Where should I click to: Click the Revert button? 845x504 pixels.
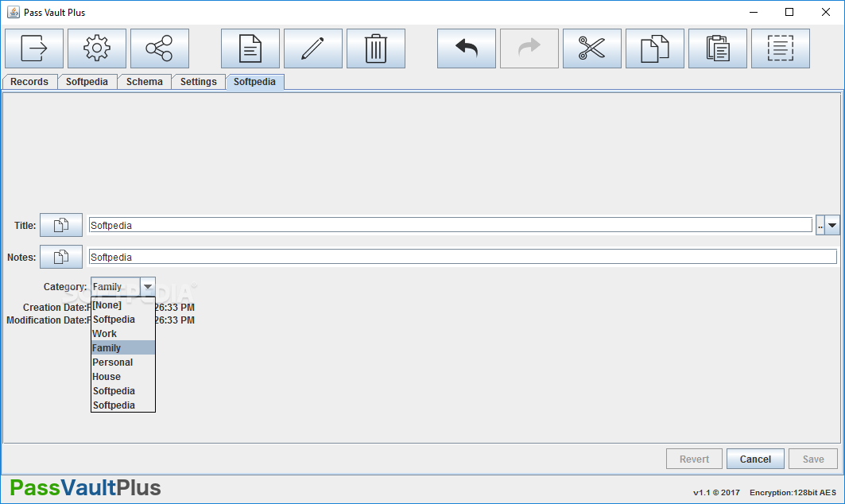point(694,459)
